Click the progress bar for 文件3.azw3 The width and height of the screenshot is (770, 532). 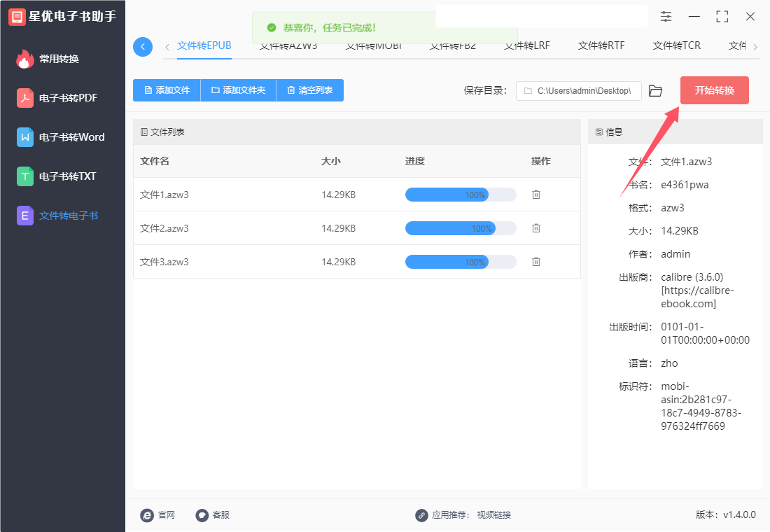[x=461, y=262]
